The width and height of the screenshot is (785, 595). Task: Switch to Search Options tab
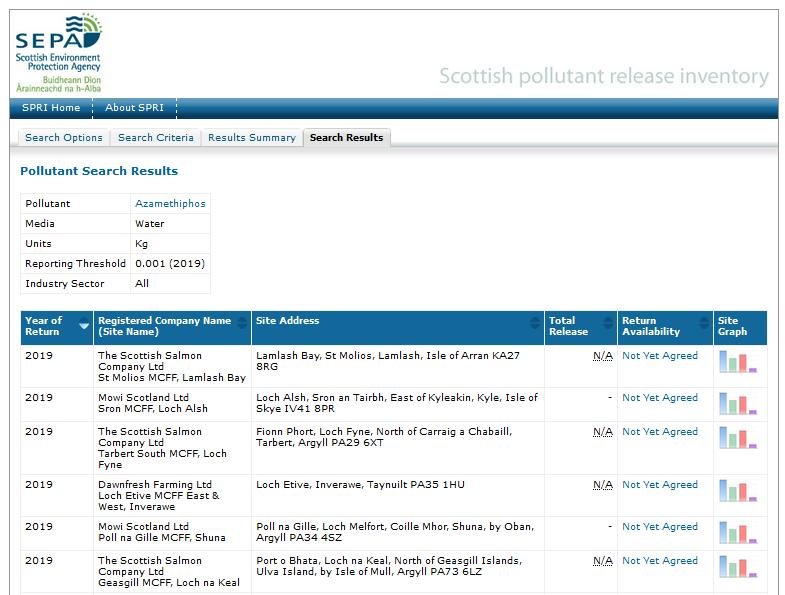[64, 138]
